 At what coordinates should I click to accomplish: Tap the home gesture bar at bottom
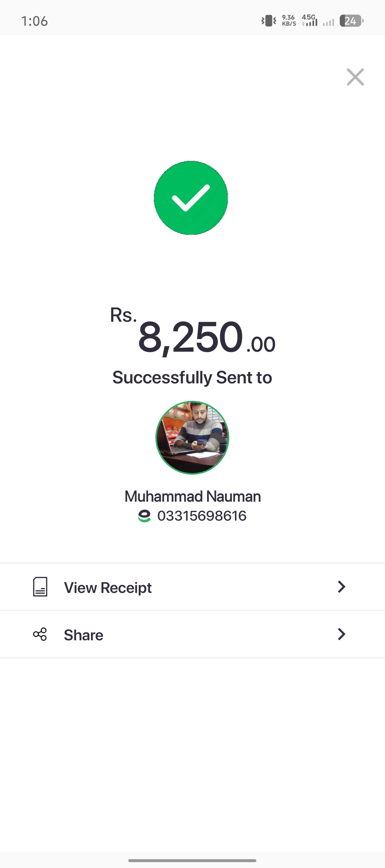[x=192, y=860]
